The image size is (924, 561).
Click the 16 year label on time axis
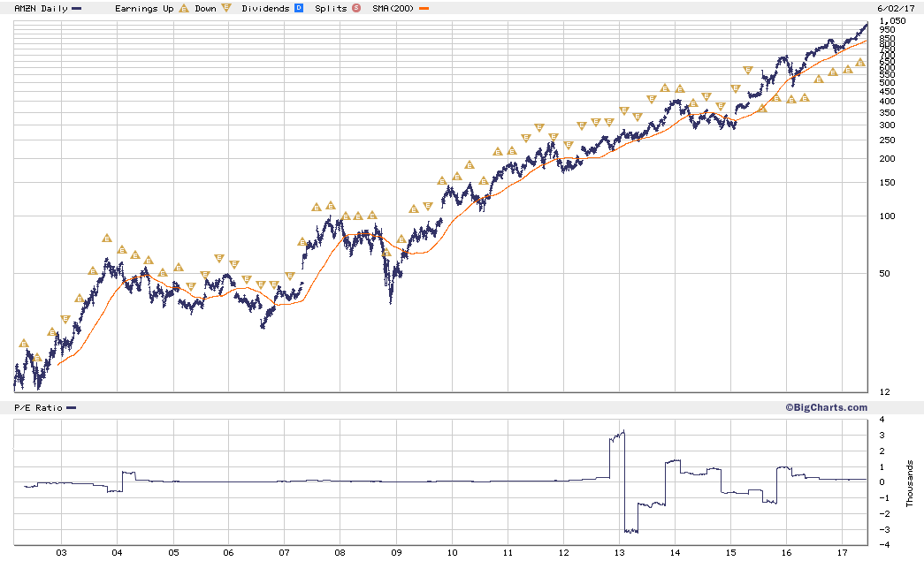point(786,553)
